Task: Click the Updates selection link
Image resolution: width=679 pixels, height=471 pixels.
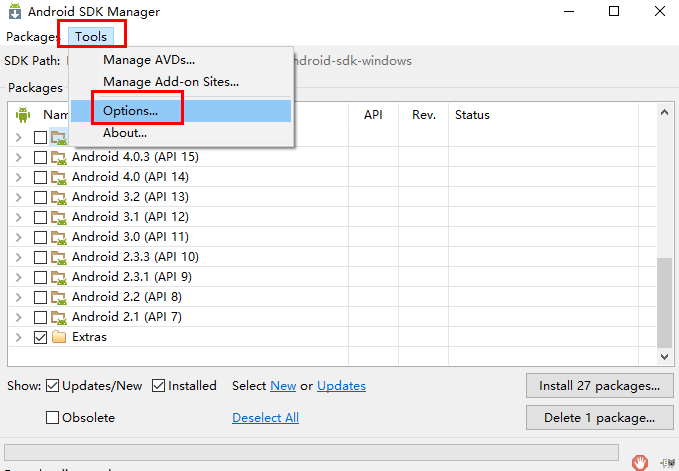Action: [x=341, y=386]
